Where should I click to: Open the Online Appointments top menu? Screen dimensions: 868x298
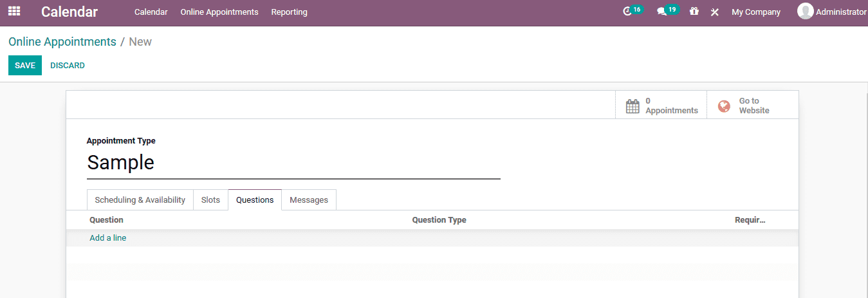(219, 12)
